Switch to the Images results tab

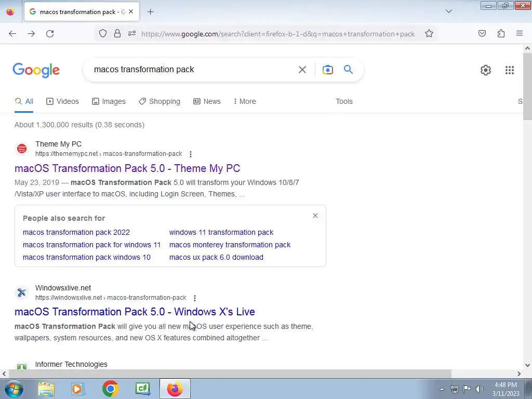pos(109,101)
